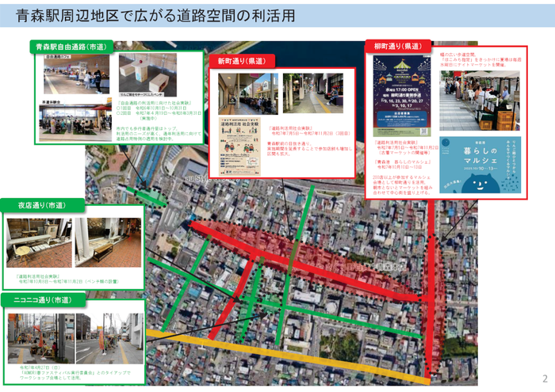Open the left ニコニコ通り workshop photo
The width and height of the screenshot is (555, 392).
point(41,339)
